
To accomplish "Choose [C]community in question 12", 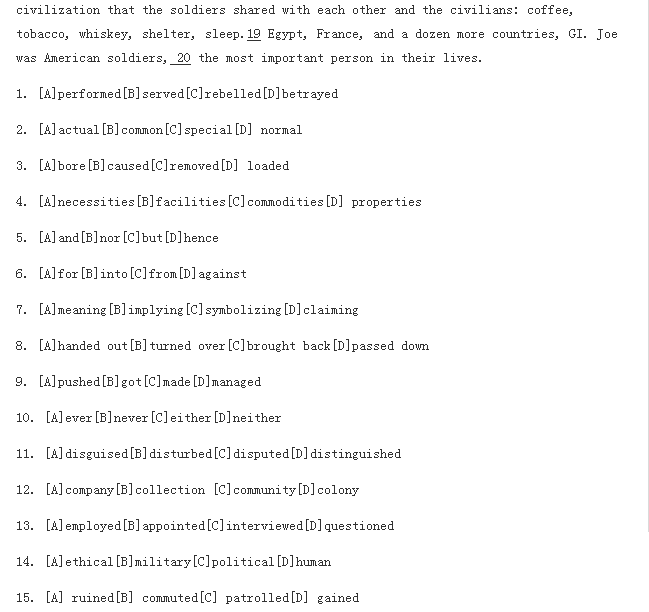I will (255, 490).
